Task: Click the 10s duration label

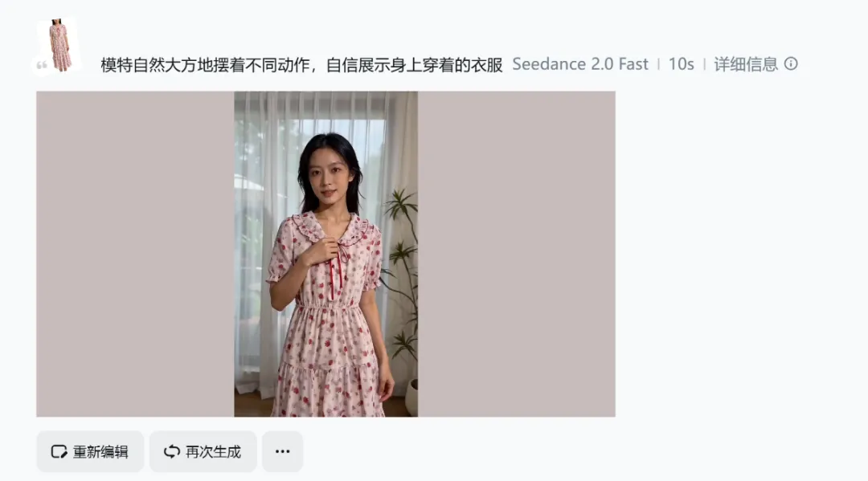Action: pyautogui.click(x=681, y=64)
